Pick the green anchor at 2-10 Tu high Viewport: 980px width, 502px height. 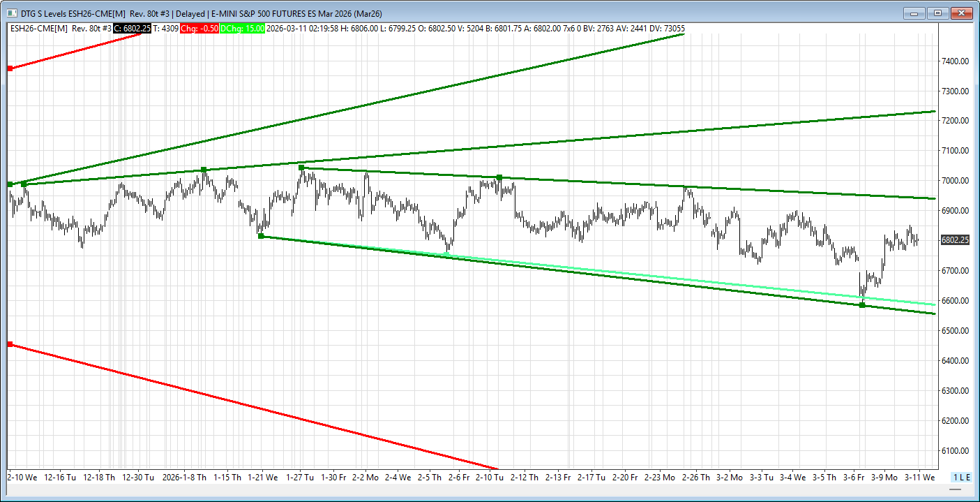click(x=499, y=177)
